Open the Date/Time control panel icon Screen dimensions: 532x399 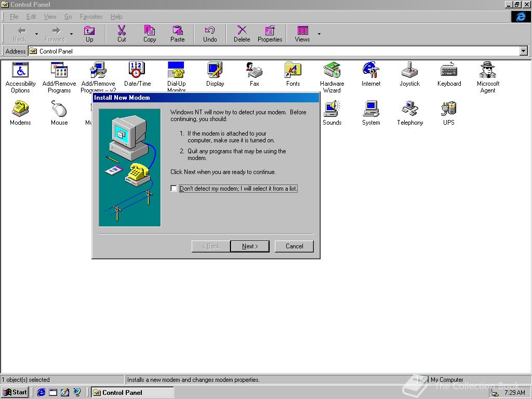pyautogui.click(x=137, y=74)
